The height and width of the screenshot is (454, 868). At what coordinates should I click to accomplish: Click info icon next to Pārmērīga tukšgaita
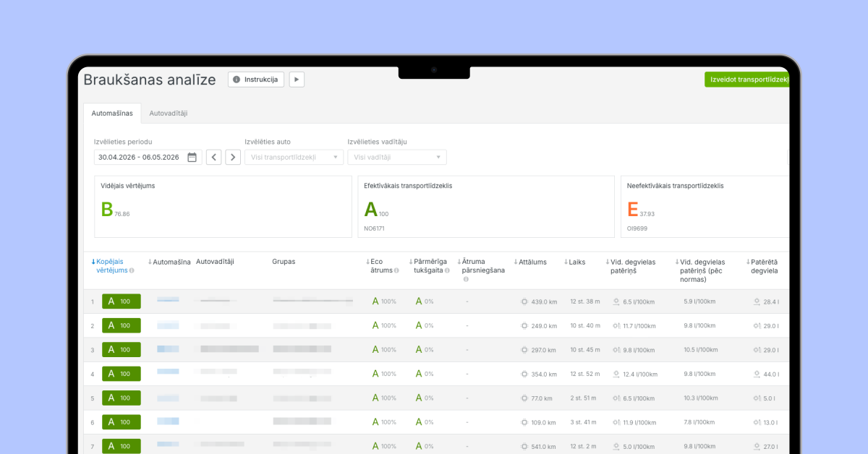[446, 270]
